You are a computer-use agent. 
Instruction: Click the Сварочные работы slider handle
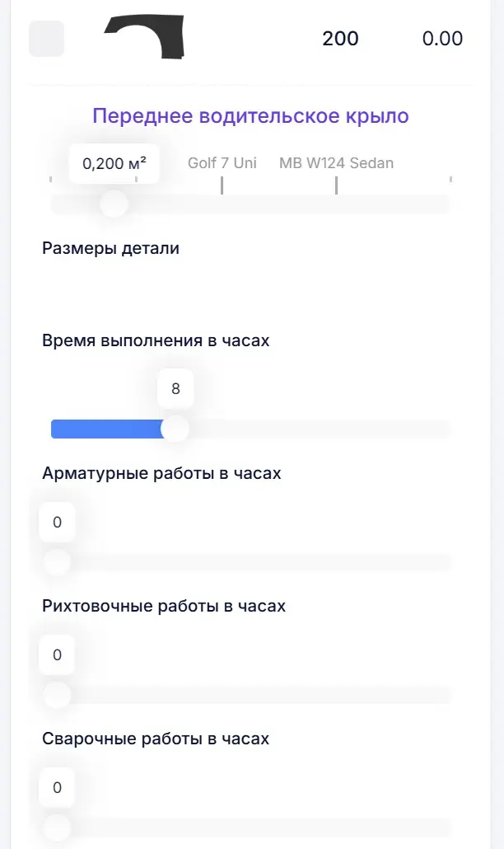(57, 827)
